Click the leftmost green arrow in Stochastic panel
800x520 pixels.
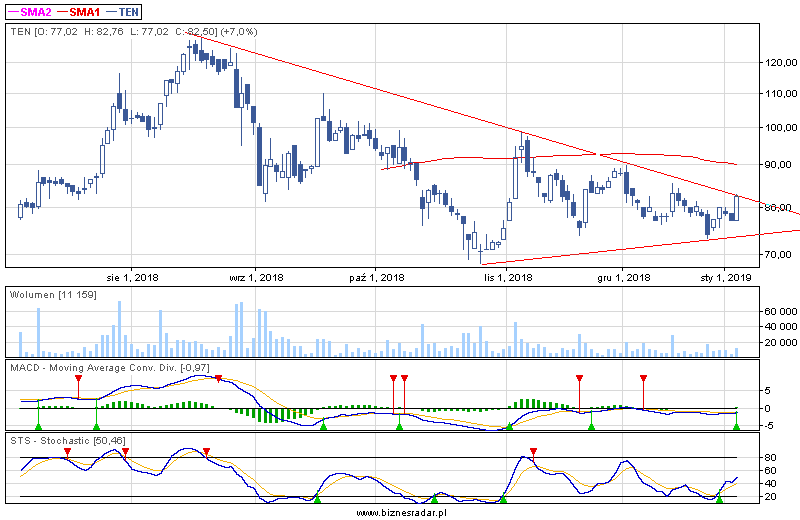316,498
